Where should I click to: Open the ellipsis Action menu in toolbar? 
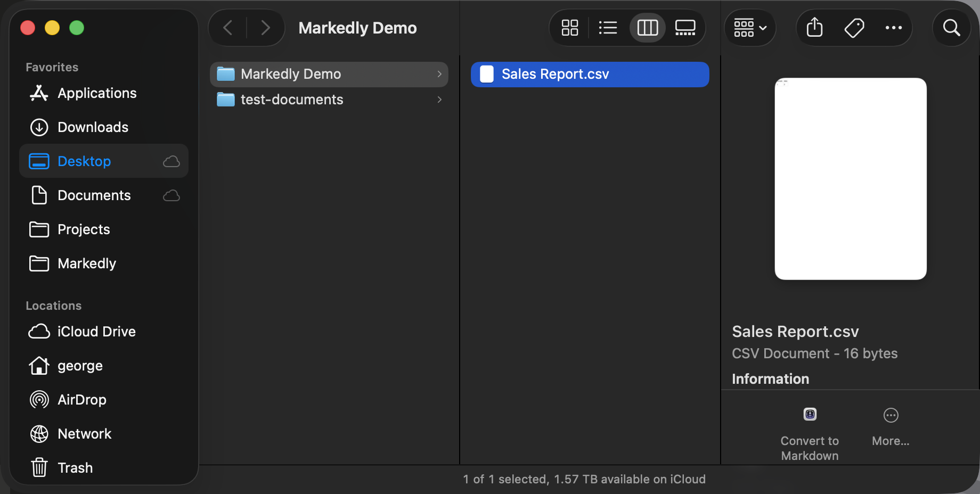tap(893, 28)
